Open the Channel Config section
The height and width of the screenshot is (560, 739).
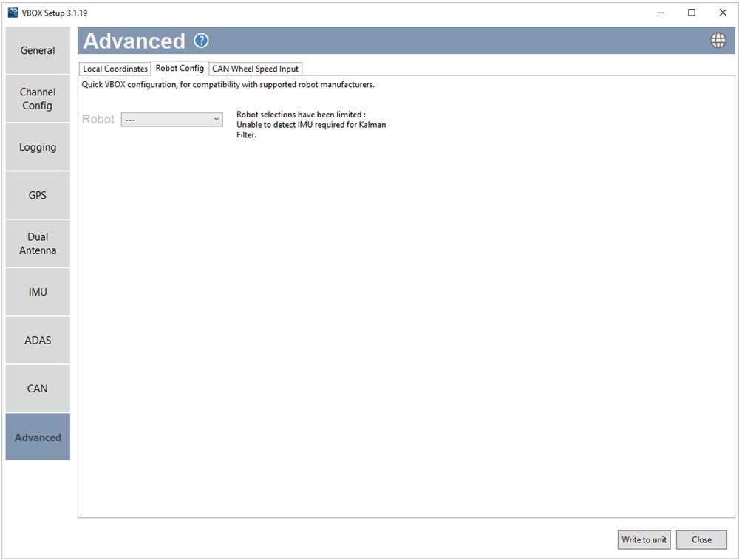(37, 98)
